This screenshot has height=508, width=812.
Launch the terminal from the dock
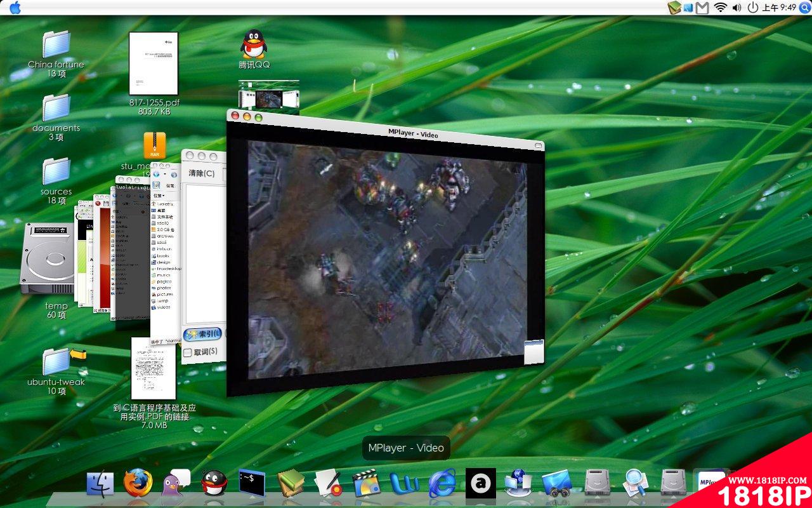(x=252, y=483)
